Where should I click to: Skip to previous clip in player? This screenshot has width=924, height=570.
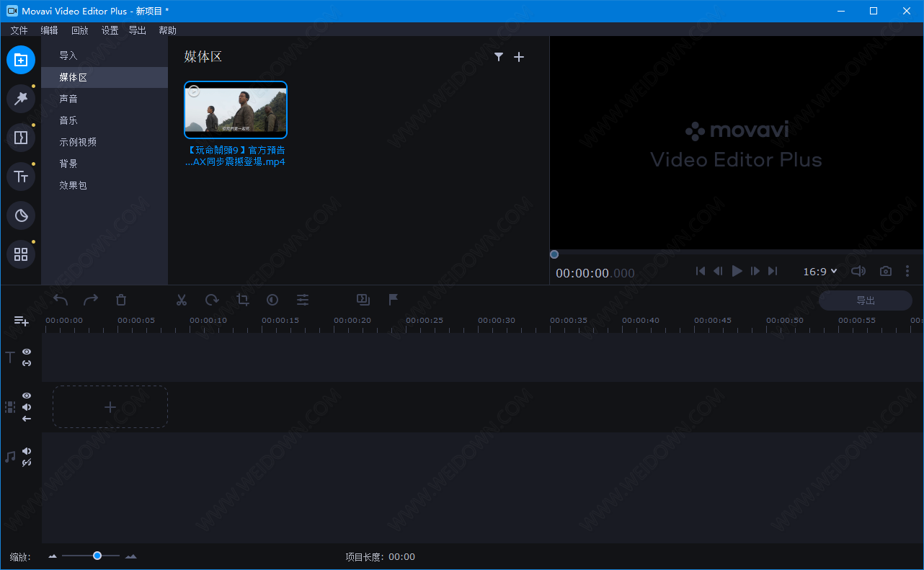click(700, 271)
